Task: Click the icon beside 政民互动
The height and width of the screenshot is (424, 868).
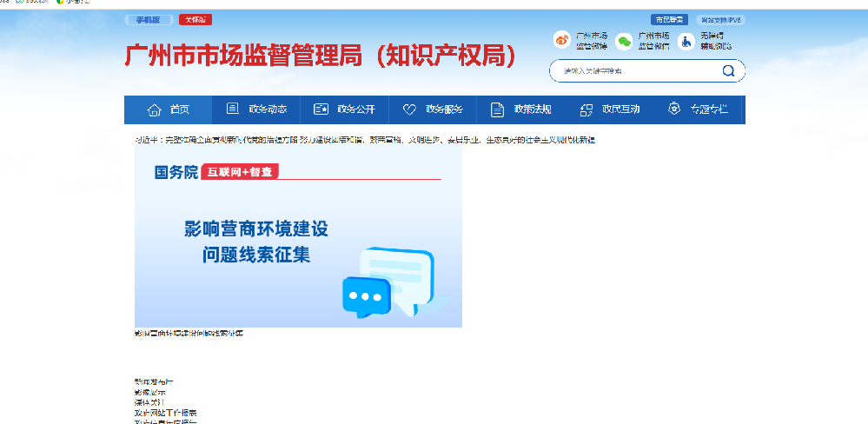Action: click(x=586, y=109)
